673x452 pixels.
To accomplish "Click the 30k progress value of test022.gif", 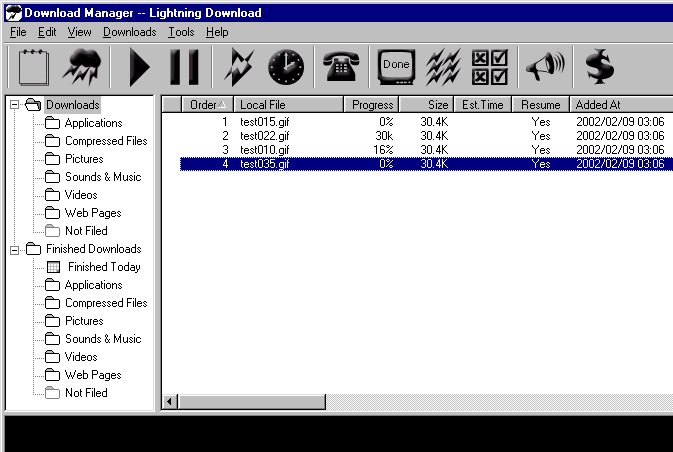I will coord(384,136).
